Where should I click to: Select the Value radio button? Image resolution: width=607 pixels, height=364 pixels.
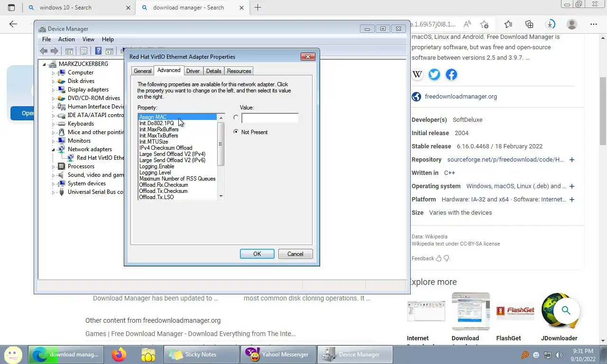click(236, 118)
